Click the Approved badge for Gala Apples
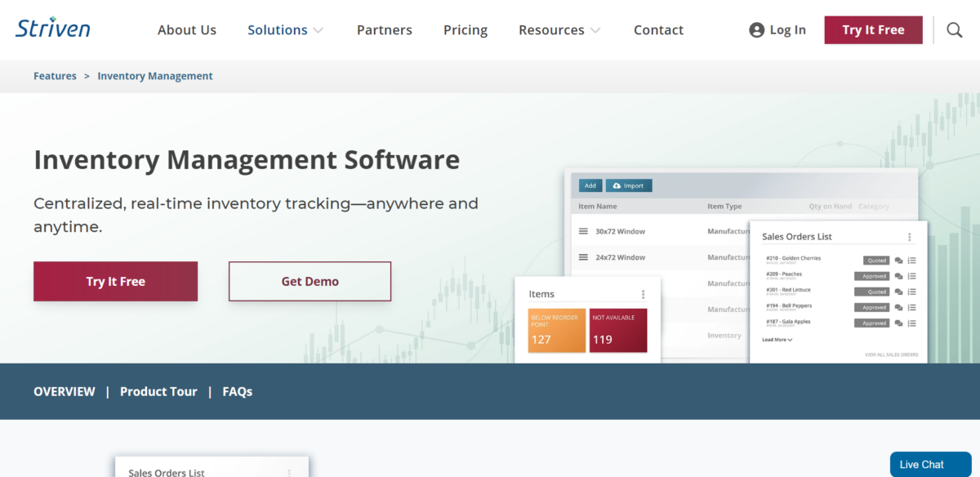The height and width of the screenshot is (477, 980). point(872,323)
